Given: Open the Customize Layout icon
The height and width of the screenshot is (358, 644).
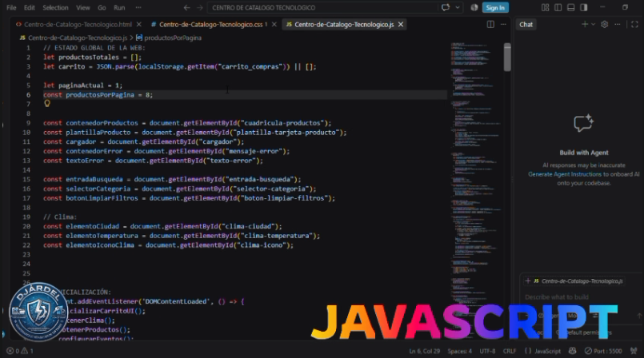Looking at the screenshot, I should click(545, 7).
